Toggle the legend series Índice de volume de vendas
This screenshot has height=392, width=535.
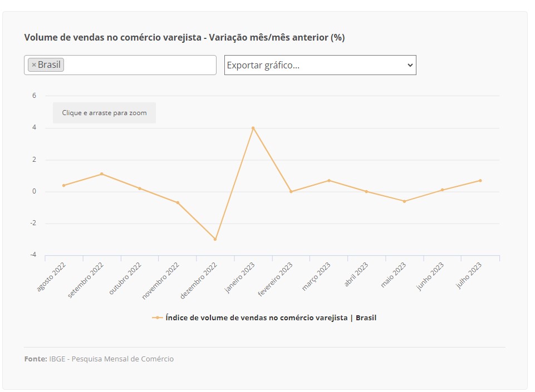pyautogui.click(x=271, y=318)
